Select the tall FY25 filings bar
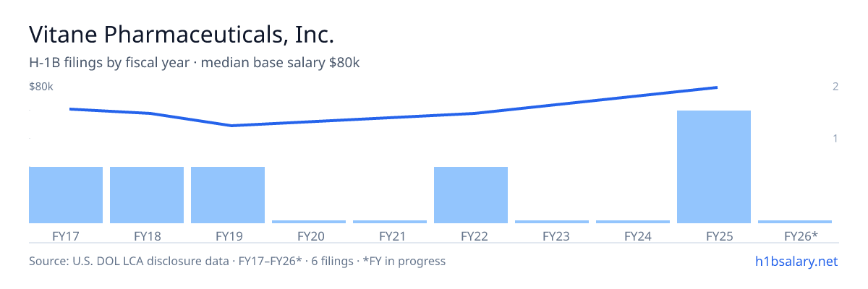This screenshot has height=289, width=868. [x=714, y=167]
